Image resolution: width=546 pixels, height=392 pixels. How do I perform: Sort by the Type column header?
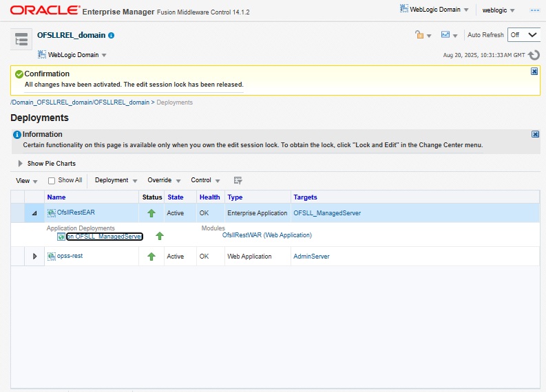[x=235, y=197]
